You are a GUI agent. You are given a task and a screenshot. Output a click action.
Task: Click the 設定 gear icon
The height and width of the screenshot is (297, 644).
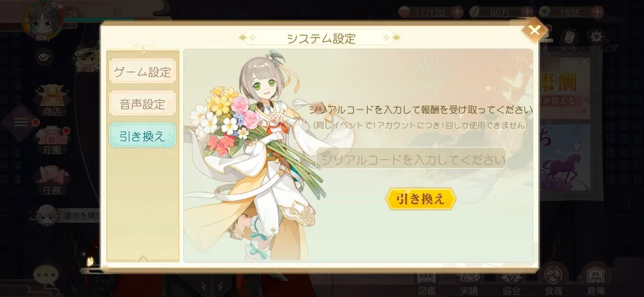pyautogui.click(x=596, y=40)
